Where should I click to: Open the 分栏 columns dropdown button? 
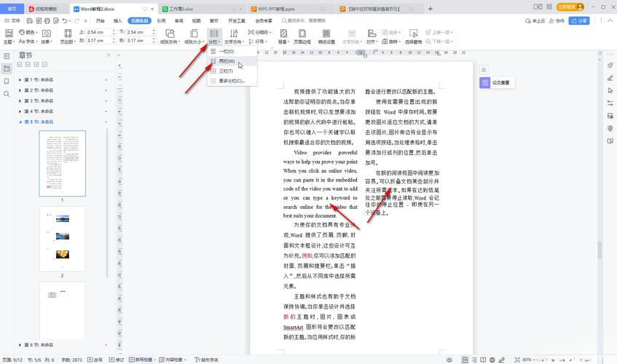tap(214, 36)
